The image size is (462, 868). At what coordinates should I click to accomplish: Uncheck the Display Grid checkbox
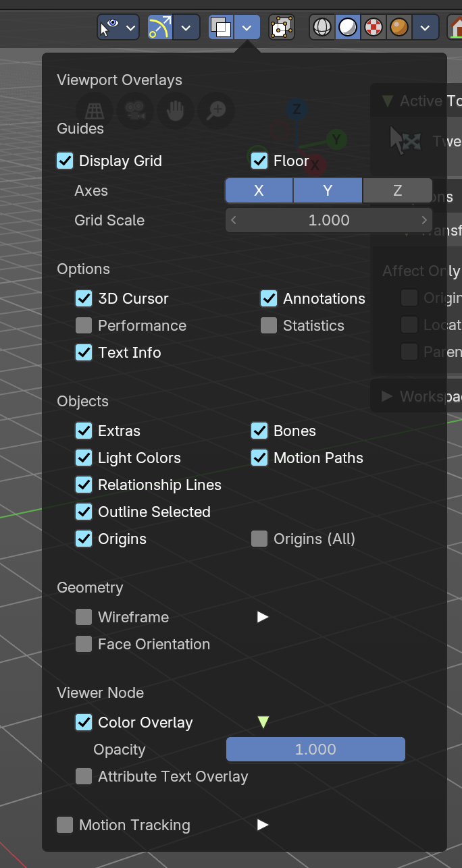click(65, 161)
